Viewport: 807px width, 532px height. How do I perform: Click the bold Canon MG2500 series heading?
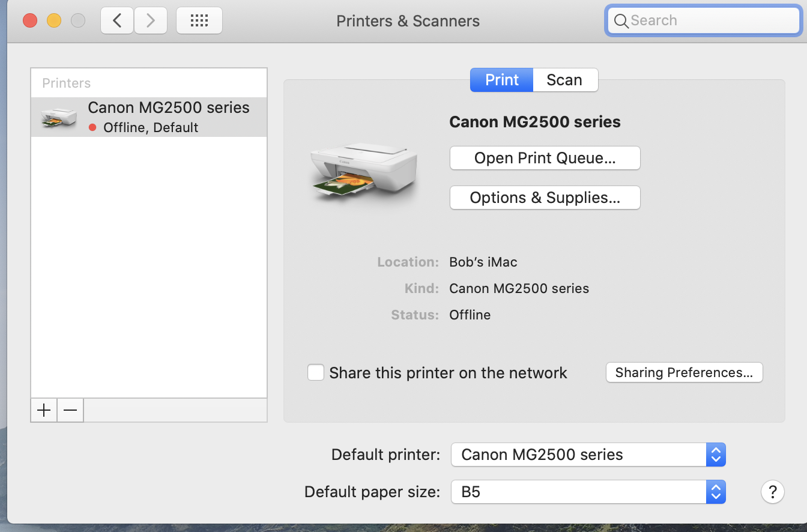pos(535,122)
